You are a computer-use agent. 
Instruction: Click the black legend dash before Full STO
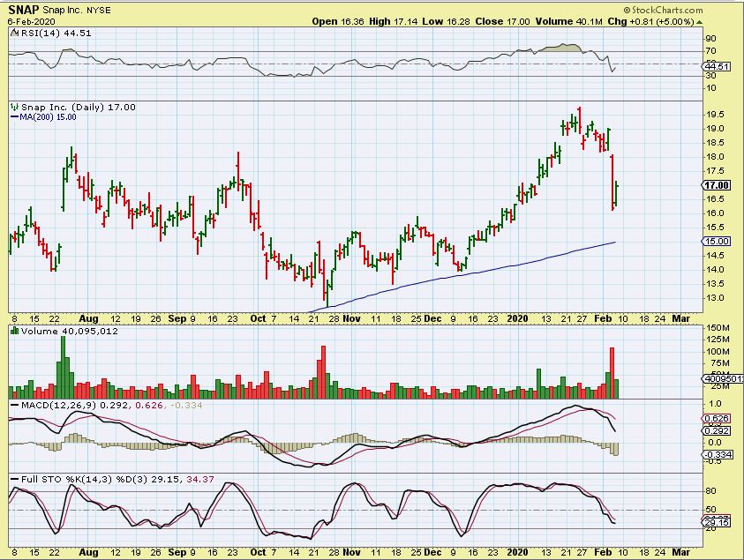pyautogui.click(x=14, y=480)
